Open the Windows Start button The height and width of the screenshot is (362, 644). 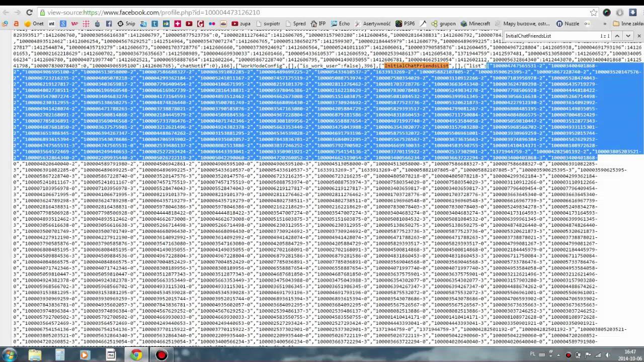[10, 355]
